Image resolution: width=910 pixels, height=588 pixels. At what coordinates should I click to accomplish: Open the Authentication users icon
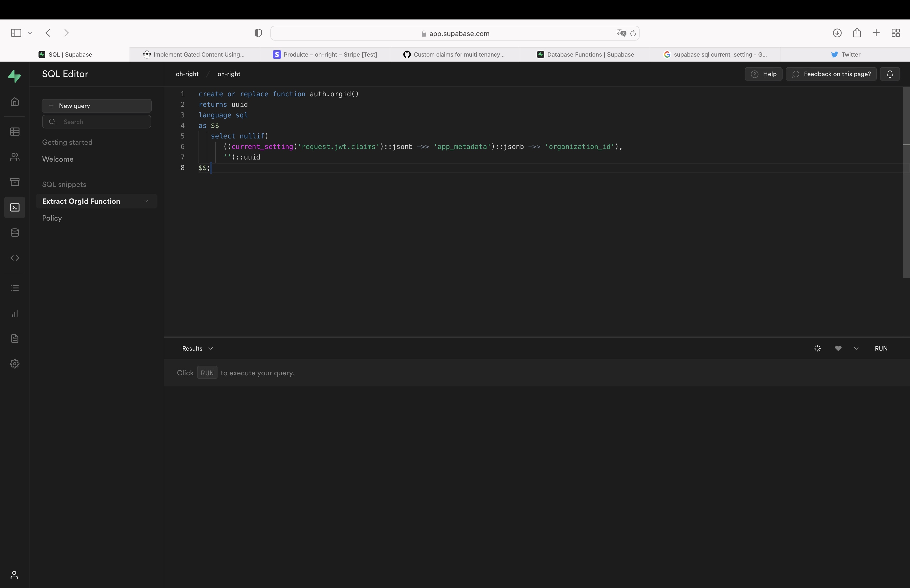click(x=14, y=157)
